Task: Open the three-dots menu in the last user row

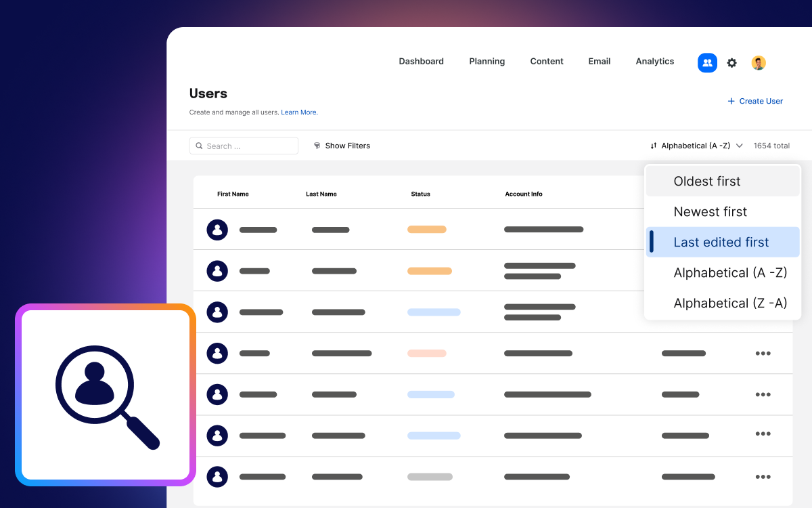Action: (x=763, y=477)
